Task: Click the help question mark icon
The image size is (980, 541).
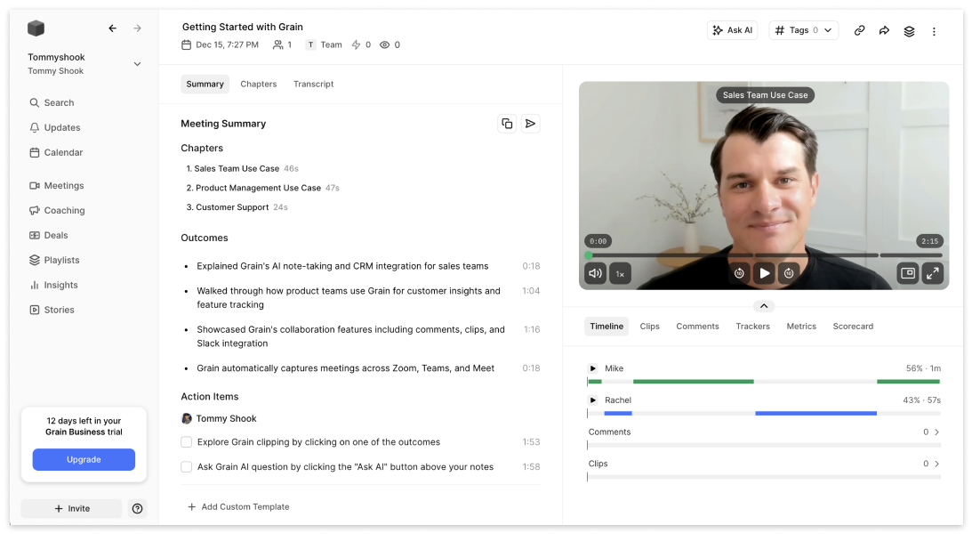Action: pos(138,508)
